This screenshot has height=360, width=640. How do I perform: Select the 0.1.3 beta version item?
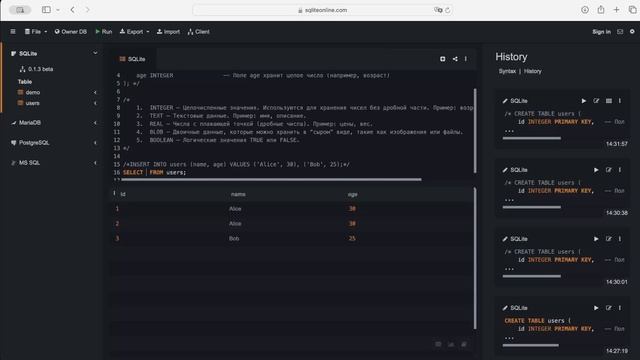pyautogui.click(x=36, y=69)
